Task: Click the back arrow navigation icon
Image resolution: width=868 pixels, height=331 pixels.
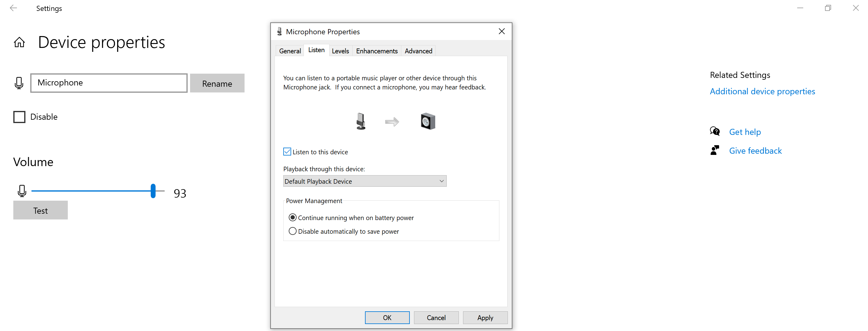Action: point(14,8)
